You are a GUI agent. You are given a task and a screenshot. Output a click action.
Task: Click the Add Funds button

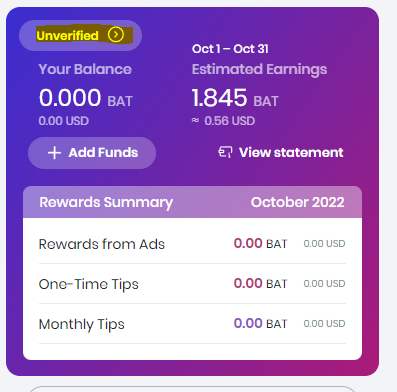[92, 153]
